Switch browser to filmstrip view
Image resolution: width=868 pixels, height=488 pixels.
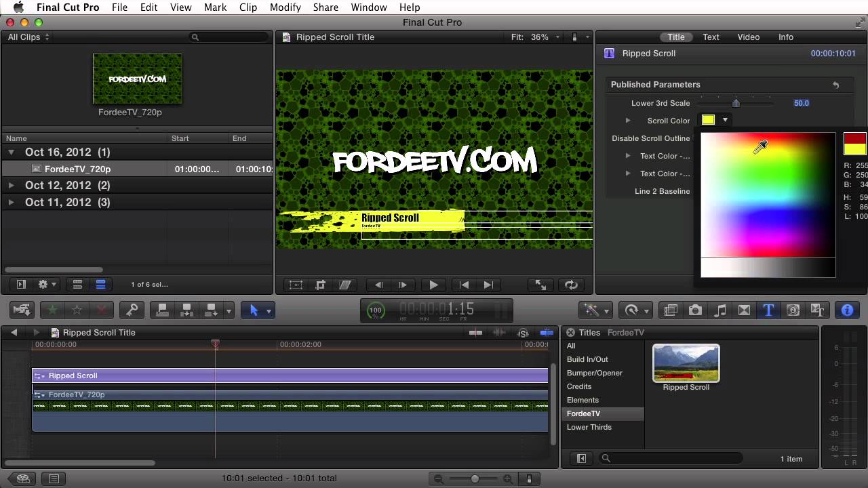click(77, 285)
